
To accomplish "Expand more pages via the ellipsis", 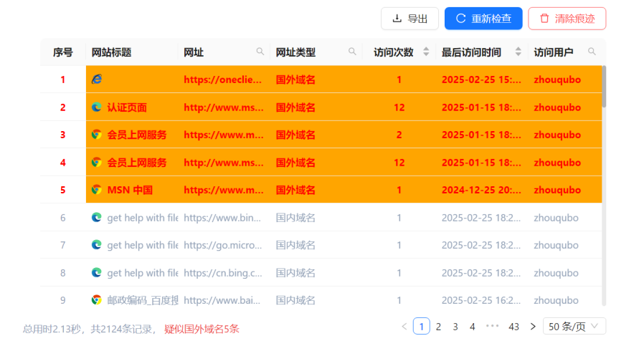I will click(492, 326).
